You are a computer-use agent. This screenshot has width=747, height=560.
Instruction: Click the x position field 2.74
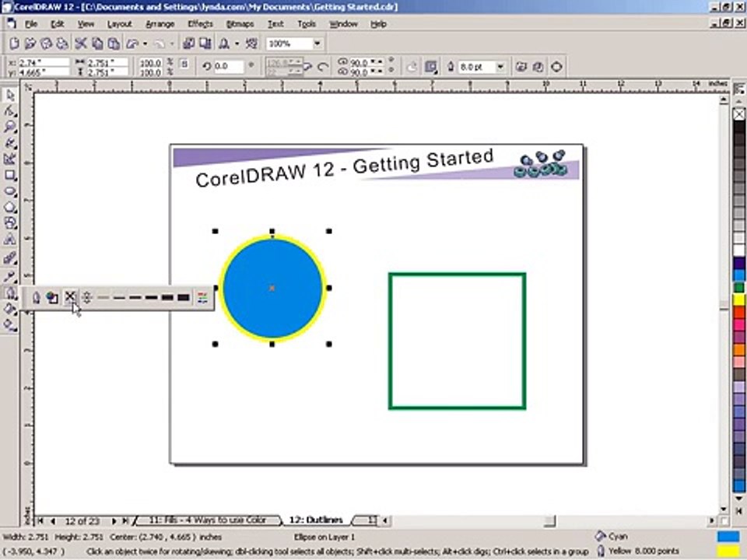pyautogui.click(x=44, y=62)
